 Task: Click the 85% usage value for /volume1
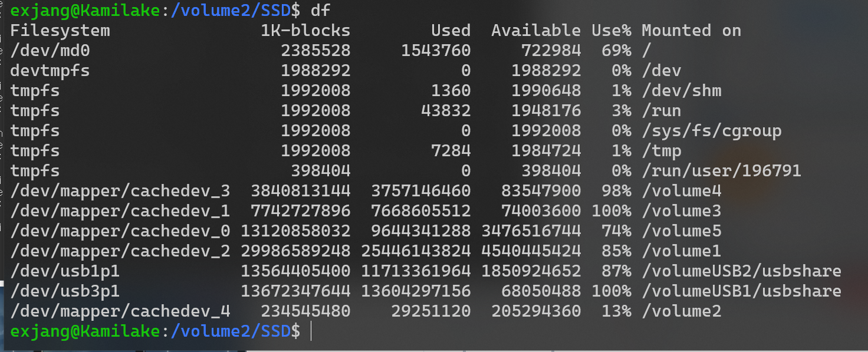point(617,251)
